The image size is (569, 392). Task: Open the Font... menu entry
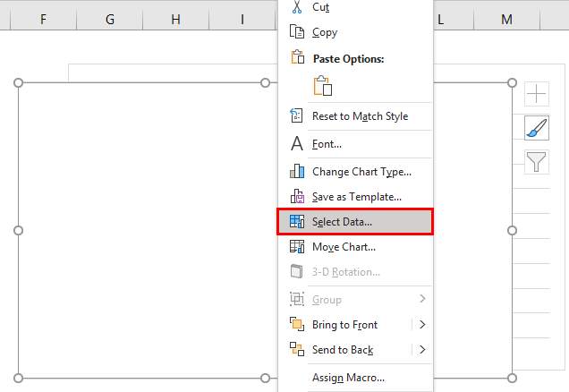(x=327, y=144)
